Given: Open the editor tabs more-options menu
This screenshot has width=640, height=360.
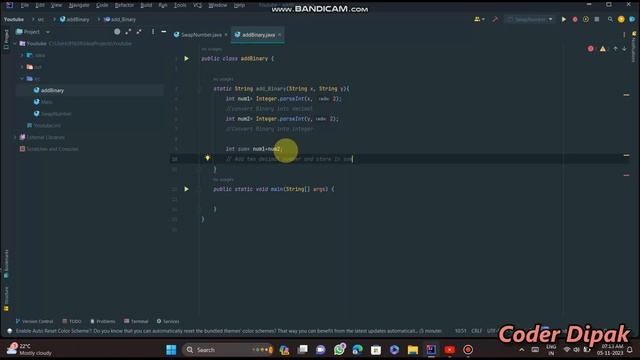Looking at the screenshot, I should click(624, 35).
